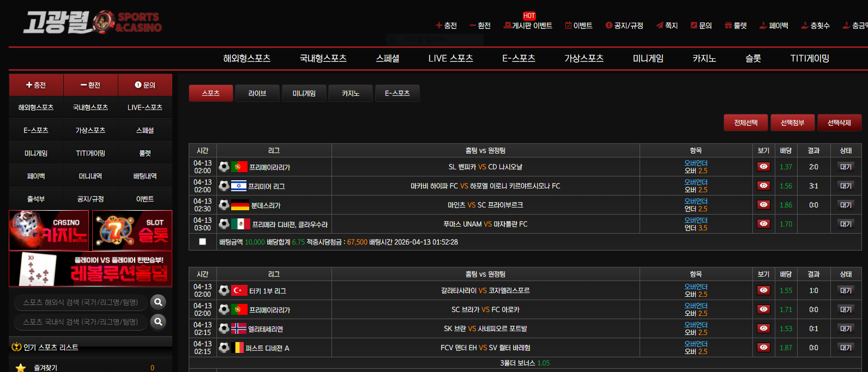Click the Turkish flag icon for 터키 1부 리그
The image size is (868, 372).
coord(239,291)
